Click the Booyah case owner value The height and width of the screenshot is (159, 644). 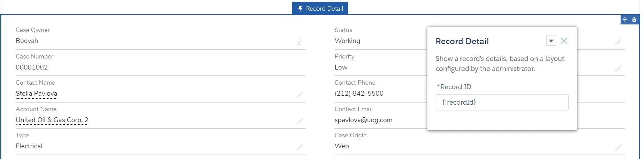click(x=27, y=41)
